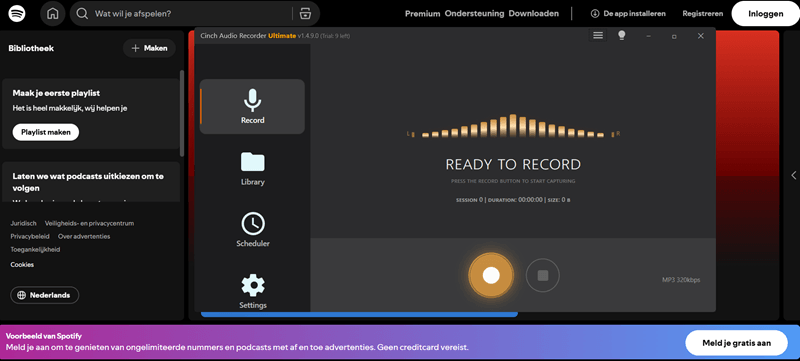This screenshot has width=800, height=361.
Task: Open the Privacybeleid link
Action: click(30, 237)
